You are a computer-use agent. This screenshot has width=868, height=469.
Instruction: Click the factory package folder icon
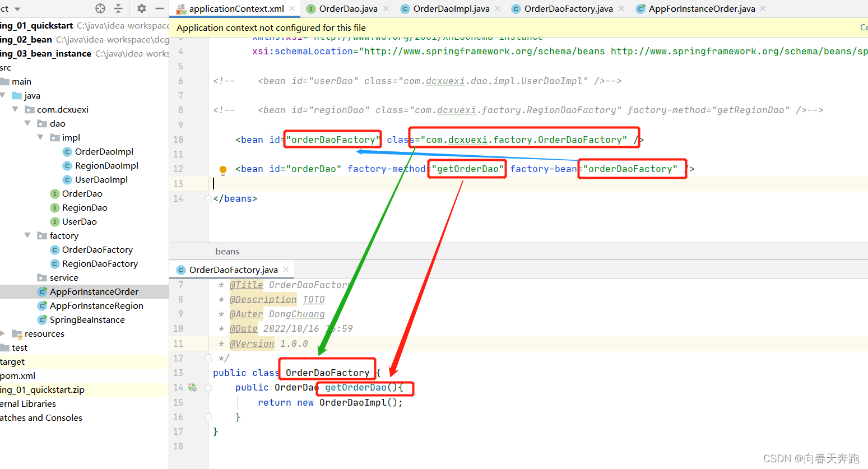tap(42, 235)
